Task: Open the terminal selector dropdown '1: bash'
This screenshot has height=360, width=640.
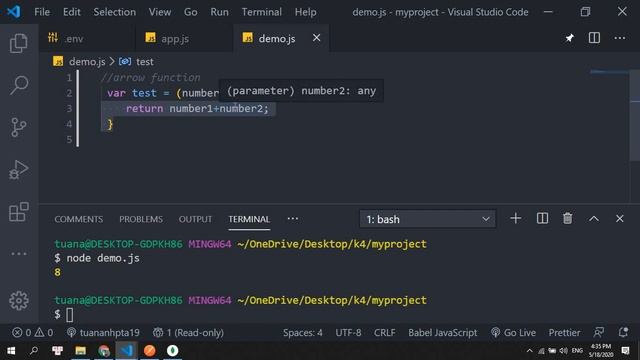Action: (428, 219)
